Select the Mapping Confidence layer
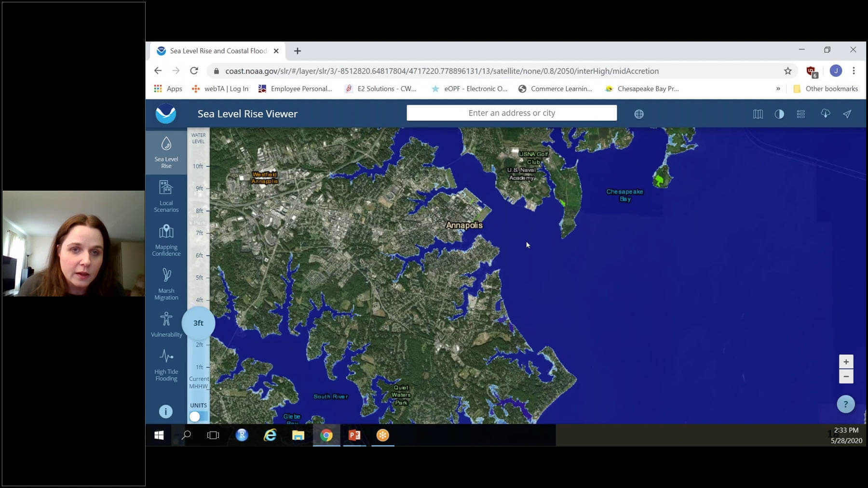The width and height of the screenshot is (868, 488). [x=166, y=239]
